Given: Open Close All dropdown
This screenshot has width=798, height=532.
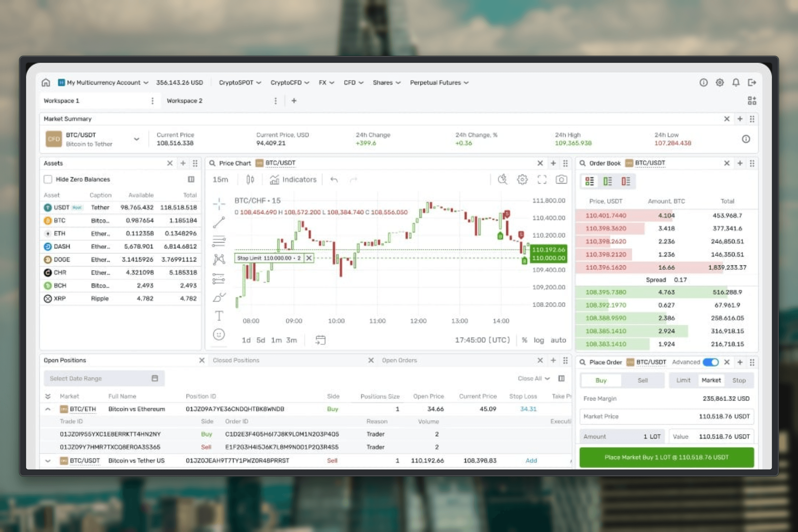Looking at the screenshot, I should (x=534, y=378).
